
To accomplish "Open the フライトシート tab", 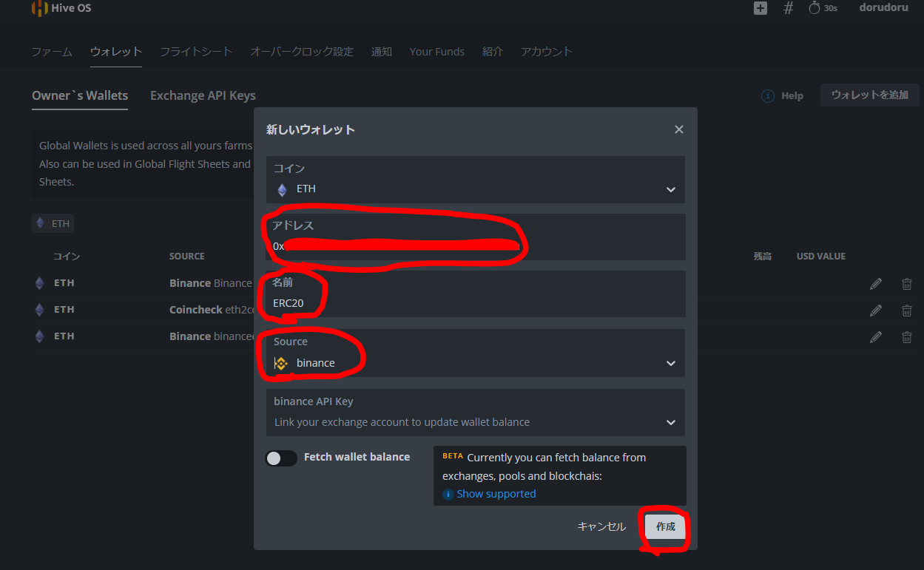I will [x=196, y=52].
